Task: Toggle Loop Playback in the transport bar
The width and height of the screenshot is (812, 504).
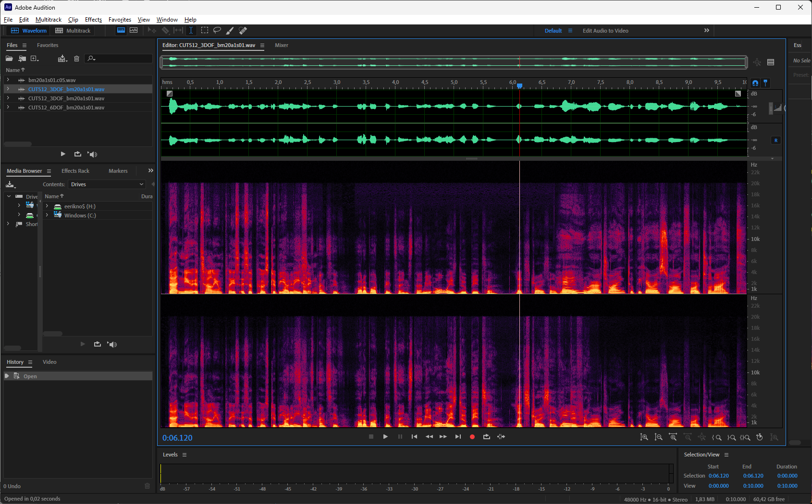Action: coord(487,437)
